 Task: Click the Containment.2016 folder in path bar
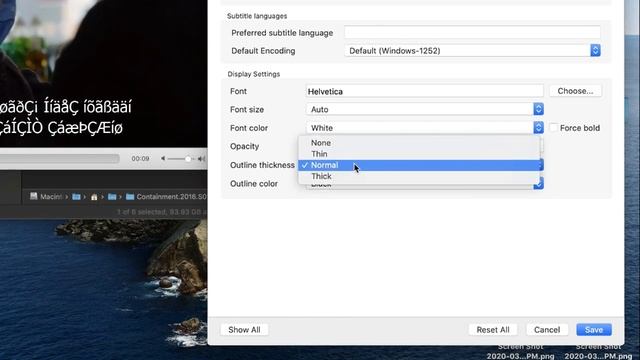pyautogui.click(x=167, y=197)
